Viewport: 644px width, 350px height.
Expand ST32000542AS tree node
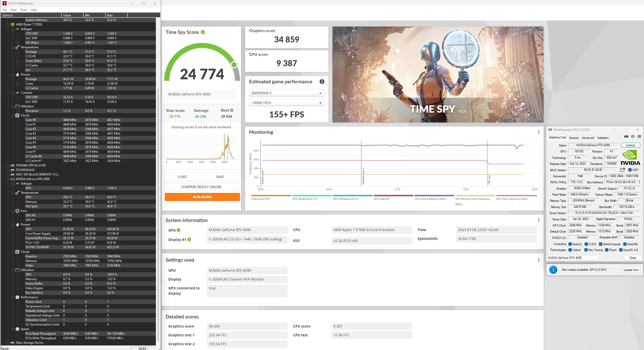[x=8, y=170]
